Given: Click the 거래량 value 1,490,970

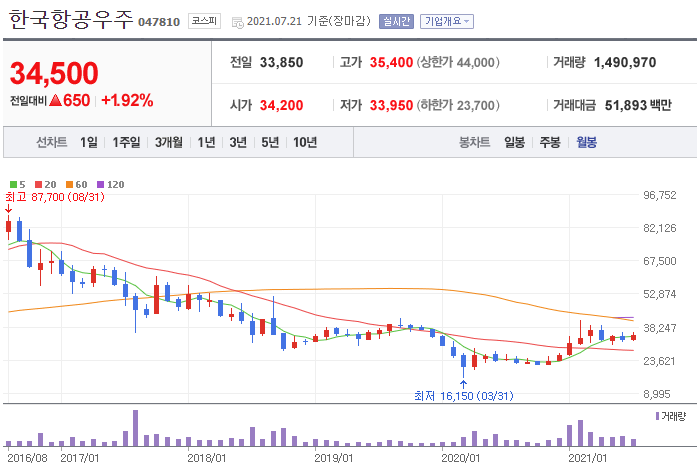Looking at the screenshot, I should tap(625, 62).
